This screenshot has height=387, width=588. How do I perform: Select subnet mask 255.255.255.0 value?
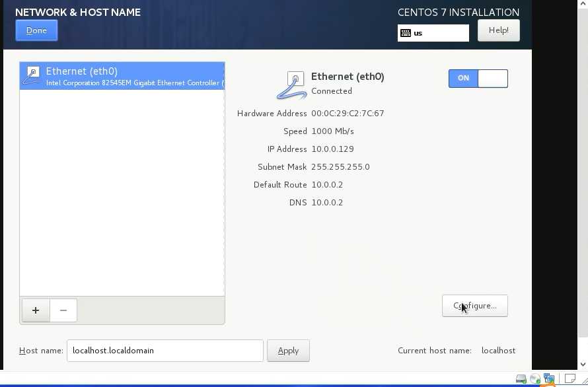point(340,167)
